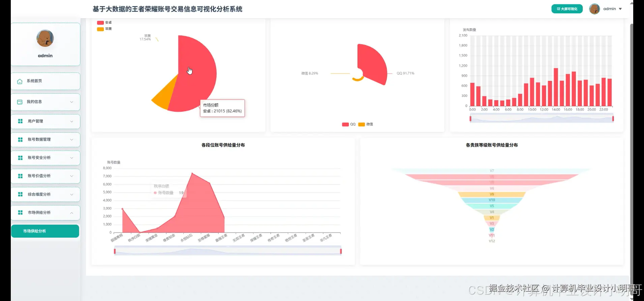The height and width of the screenshot is (301, 644).
Task: Select the 市场供给分析 submenu item
Action: tap(45, 231)
